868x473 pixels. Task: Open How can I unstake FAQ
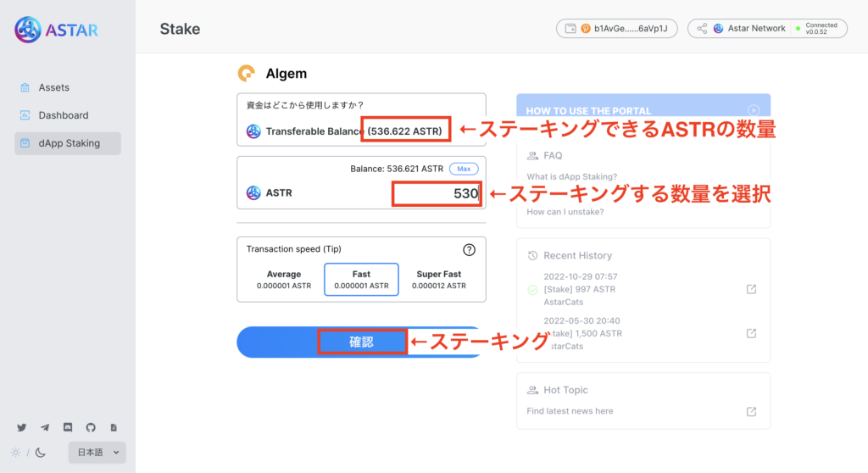click(x=565, y=212)
